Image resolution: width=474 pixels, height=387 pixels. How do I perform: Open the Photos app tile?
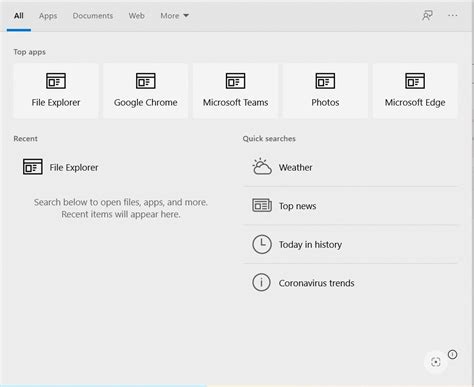pyautogui.click(x=325, y=91)
